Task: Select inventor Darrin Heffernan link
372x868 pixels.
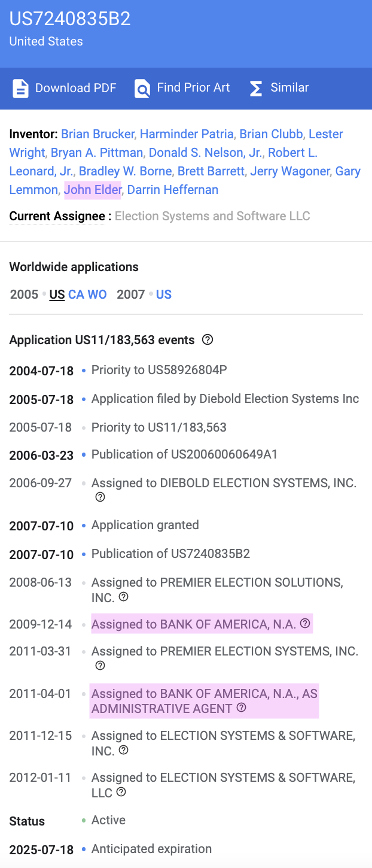Action: 173,190
